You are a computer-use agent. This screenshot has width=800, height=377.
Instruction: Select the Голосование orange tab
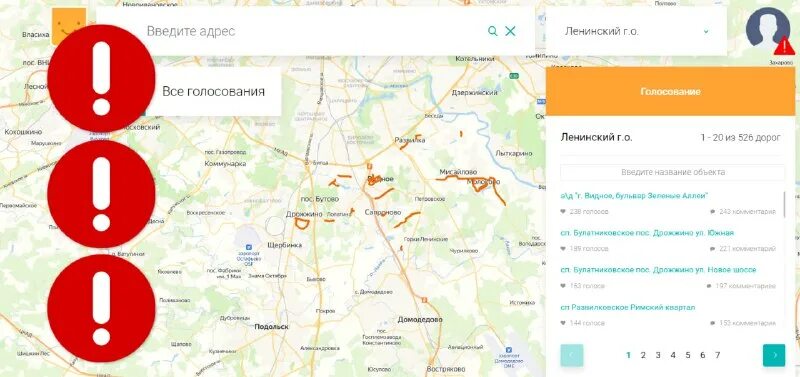(x=670, y=91)
